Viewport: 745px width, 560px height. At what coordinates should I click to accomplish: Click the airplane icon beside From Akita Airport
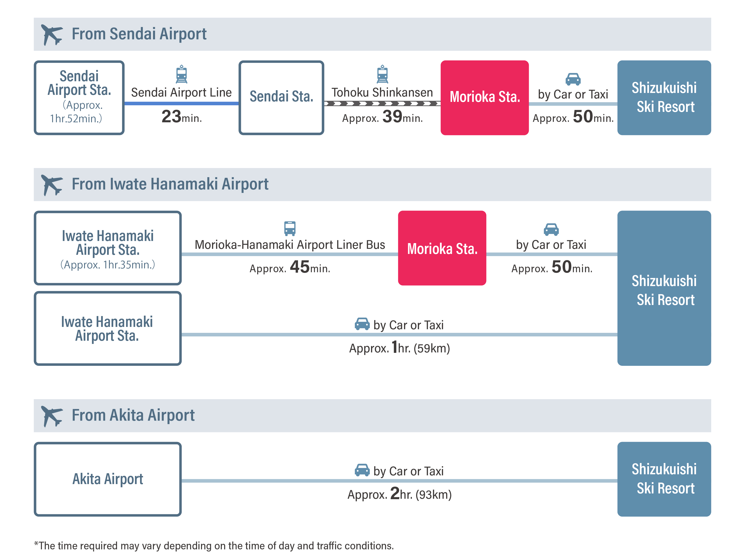coord(52,416)
